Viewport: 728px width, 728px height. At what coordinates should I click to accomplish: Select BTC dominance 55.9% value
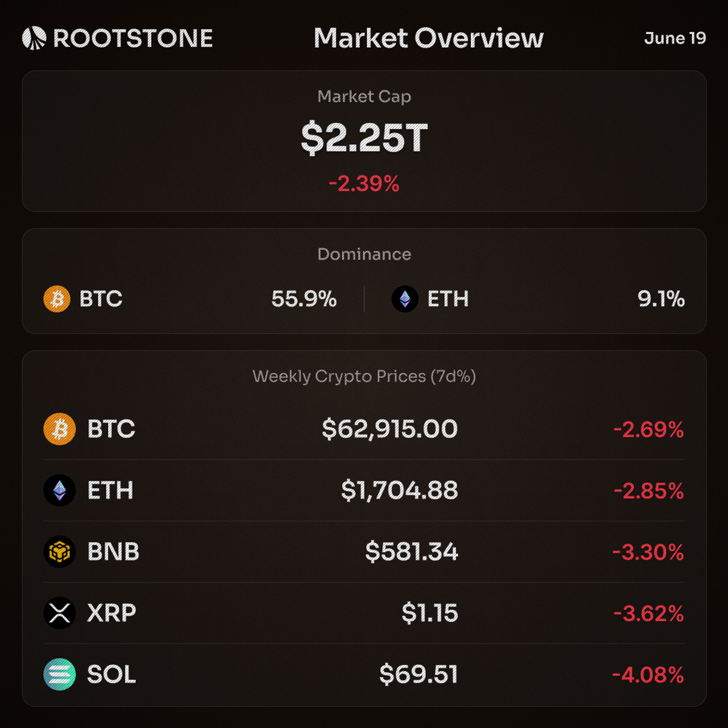pos(304,299)
